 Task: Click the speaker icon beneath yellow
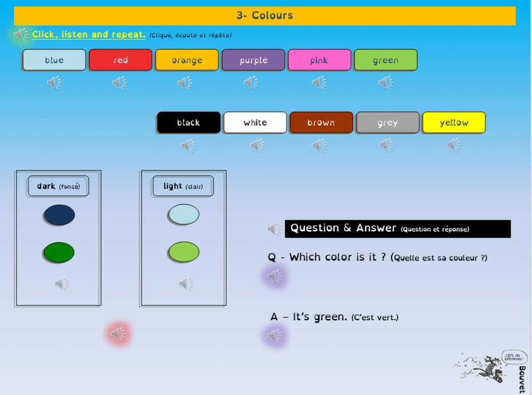pos(454,145)
